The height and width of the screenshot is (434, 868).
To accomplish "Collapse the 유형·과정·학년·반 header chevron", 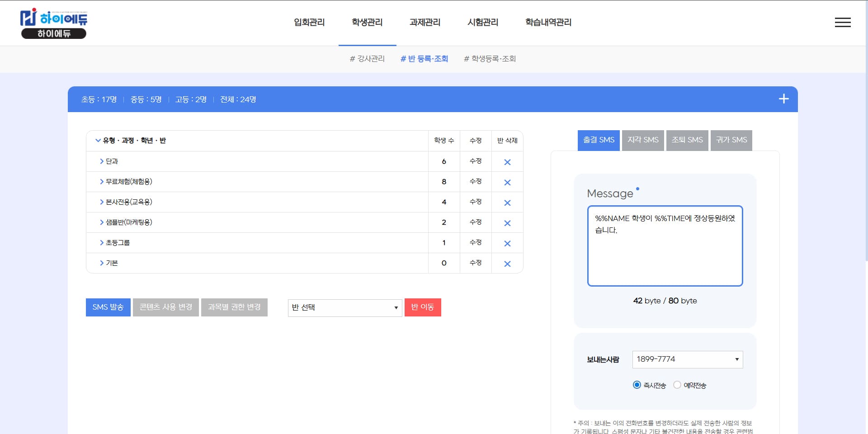I will tap(98, 141).
